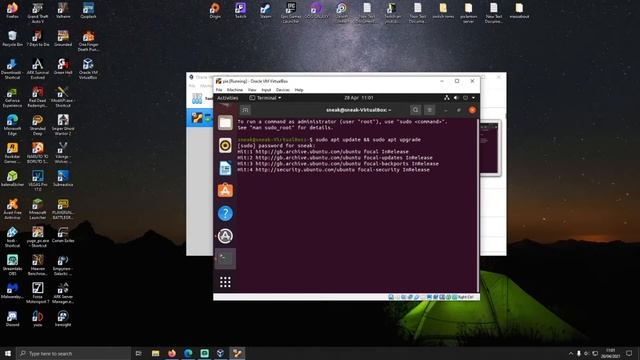Open Files from the Ubuntu dock
640x360 pixels.
[x=225, y=123]
